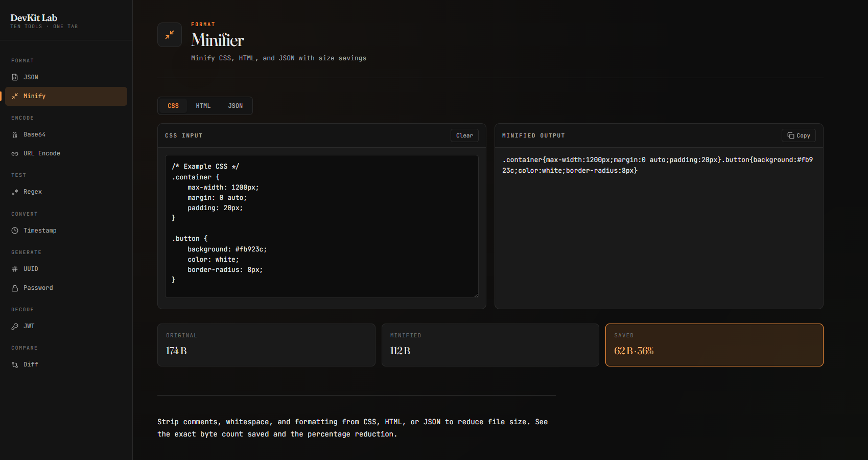Click the Minifier page heading

pos(218,40)
